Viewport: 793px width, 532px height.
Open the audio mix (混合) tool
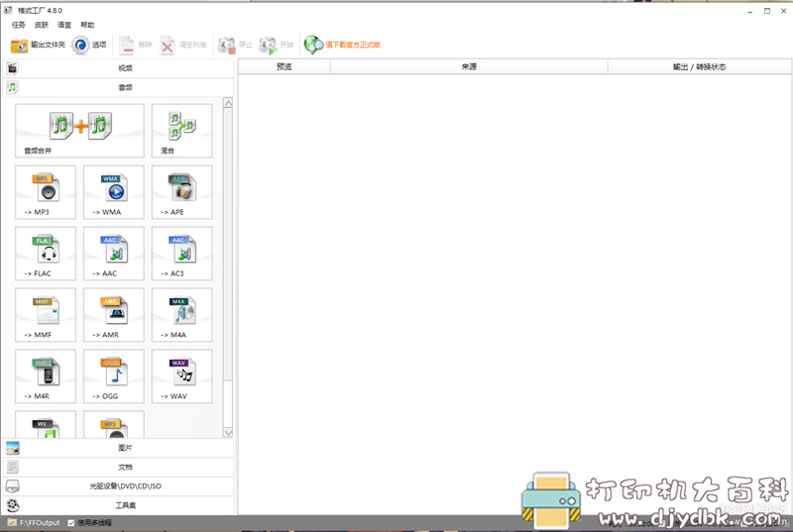click(182, 131)
